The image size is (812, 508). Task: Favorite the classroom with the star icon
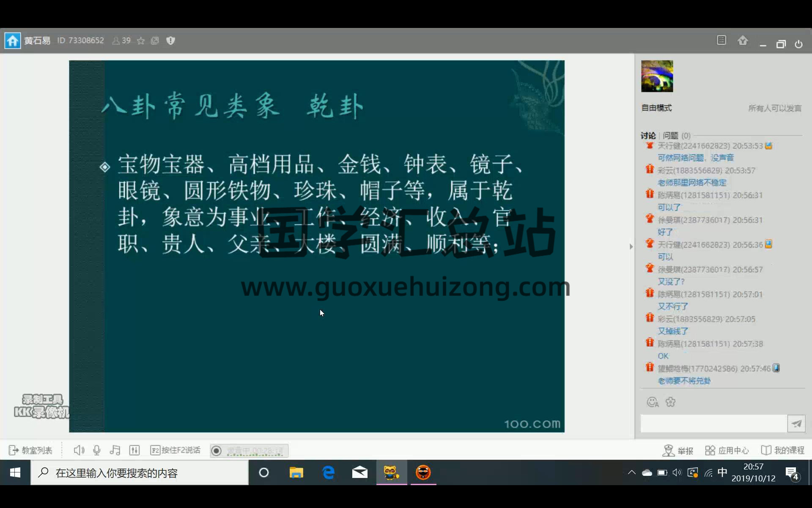click(x=141, y=41)
